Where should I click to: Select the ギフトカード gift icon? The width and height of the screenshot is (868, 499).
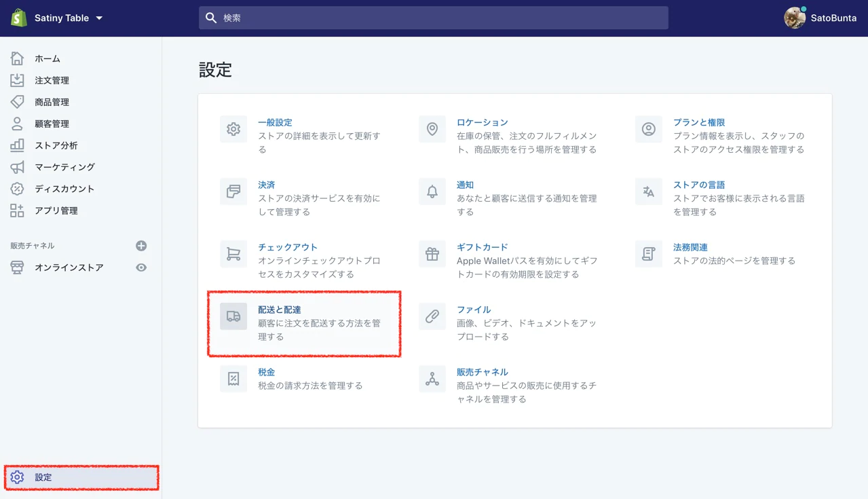tap(432, 254)
